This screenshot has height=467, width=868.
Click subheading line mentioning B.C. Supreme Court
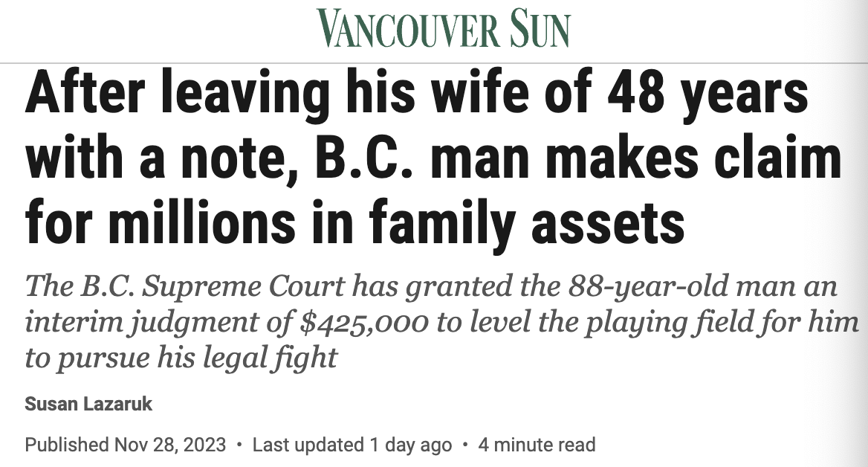tap(431, 287)
